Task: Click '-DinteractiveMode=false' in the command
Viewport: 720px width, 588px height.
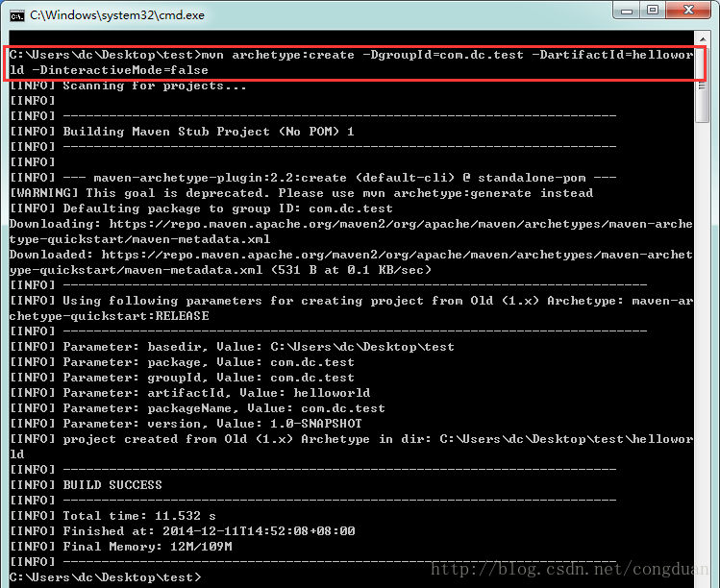Action: (120, 70)
